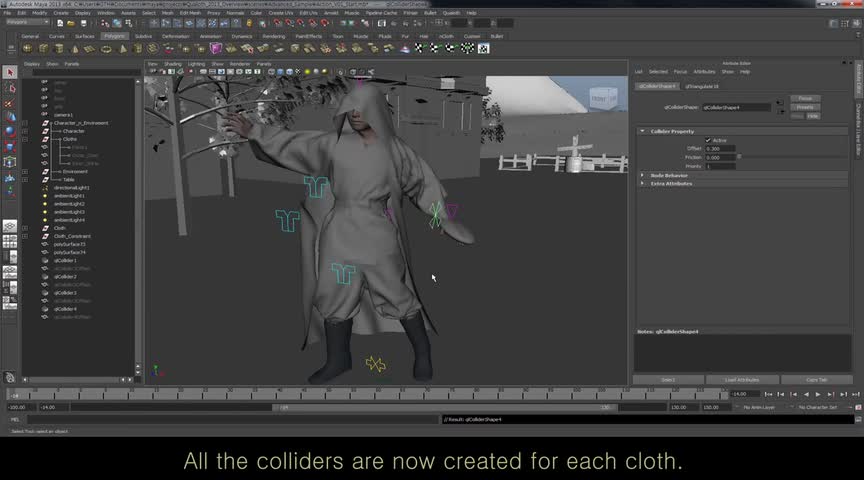This screenshot has height=480, width=864.
Task: Choose the Paint Selection tool in toolbox
Action: [10, 103]
